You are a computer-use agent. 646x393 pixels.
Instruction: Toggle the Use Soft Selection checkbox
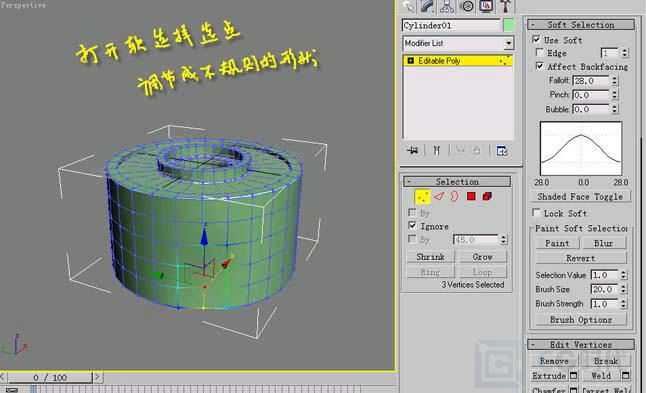point(536,40)
